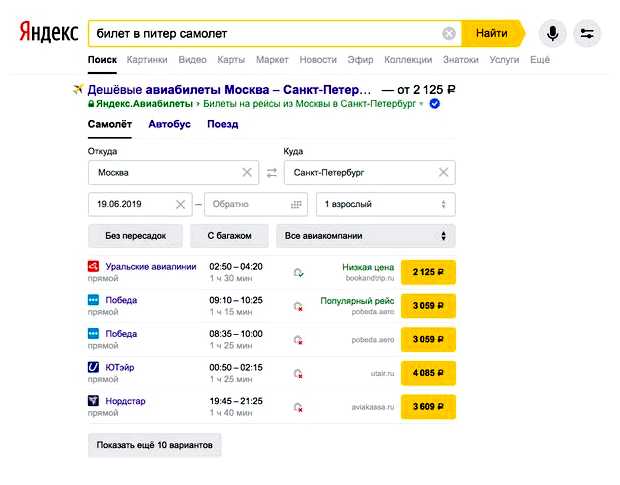The width and height of the screenshot is (620, 485).
Task: Click the voice search microphone icon
Action: point(551,33)
